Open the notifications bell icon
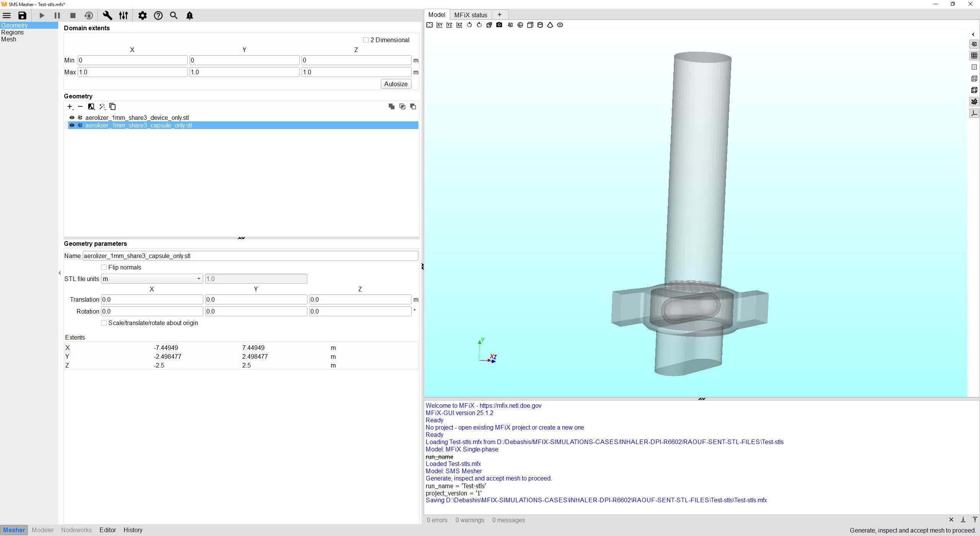This screenshot has height=536, width=980. (x=189, y=16)
